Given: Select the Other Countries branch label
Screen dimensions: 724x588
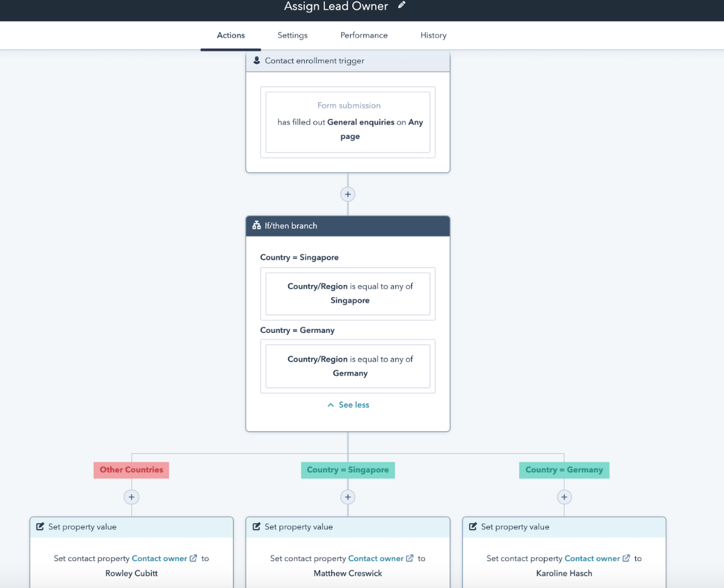Looking at the screenshot, I should 131,470.
